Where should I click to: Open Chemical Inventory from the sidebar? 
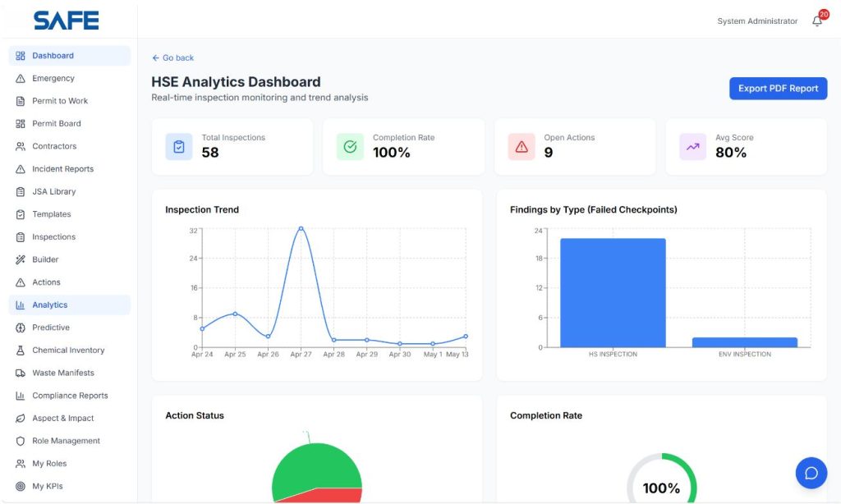tap(70, 351)
